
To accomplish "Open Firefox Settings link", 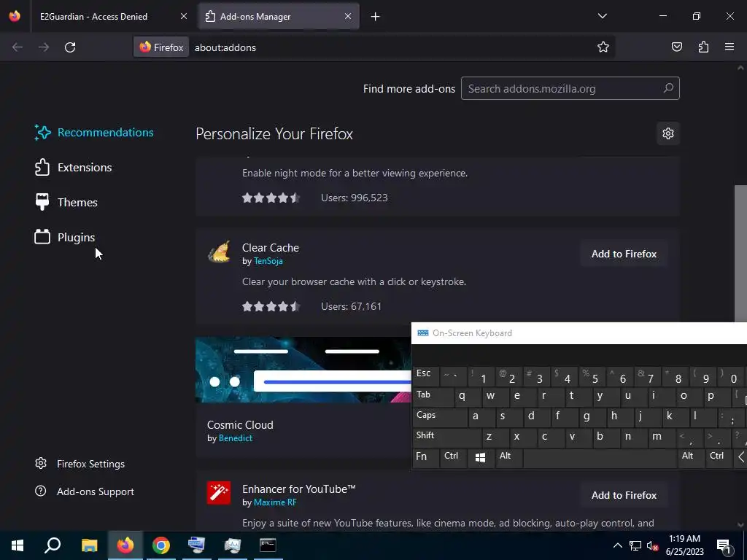I will tap(80, 464).
